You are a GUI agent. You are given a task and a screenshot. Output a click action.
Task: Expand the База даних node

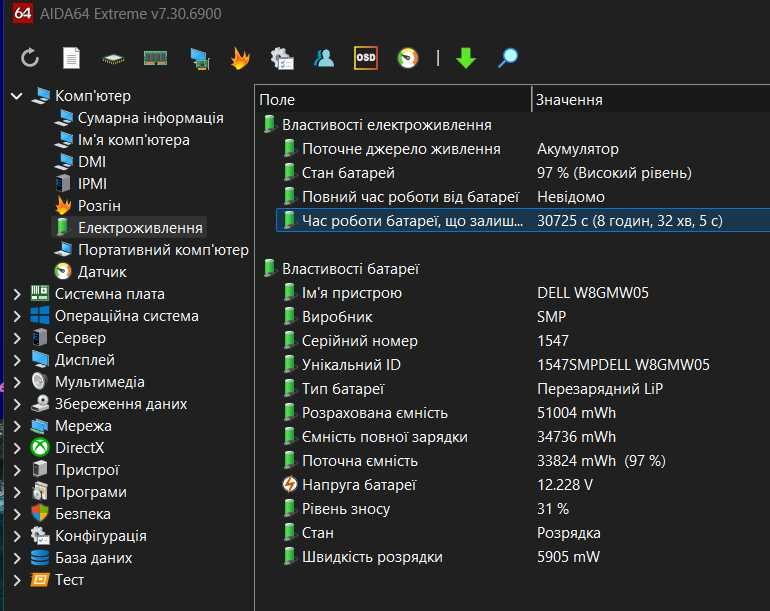(x=17, y=558)
